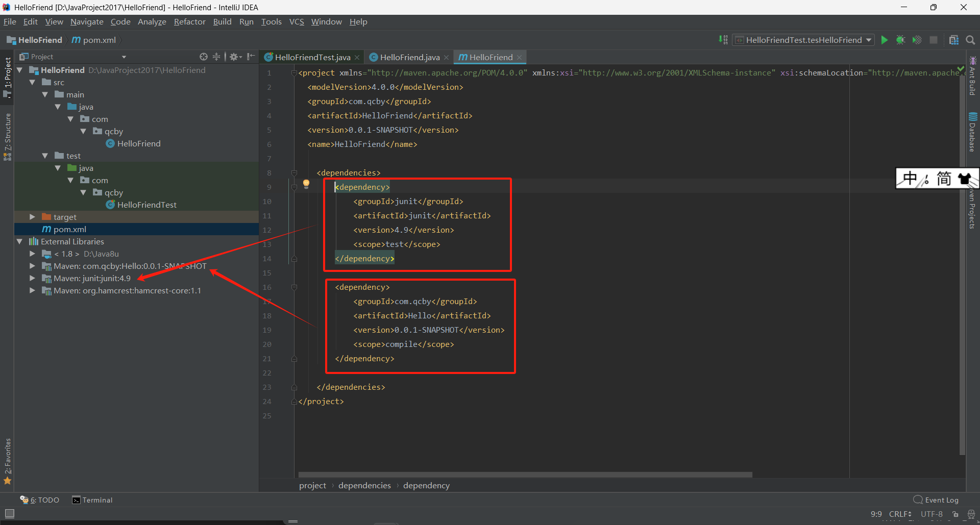The height and width of the screenshot is (525, 980).
Task: Click the UTF-8 encoding selector
Action: (x=932, y=514)
